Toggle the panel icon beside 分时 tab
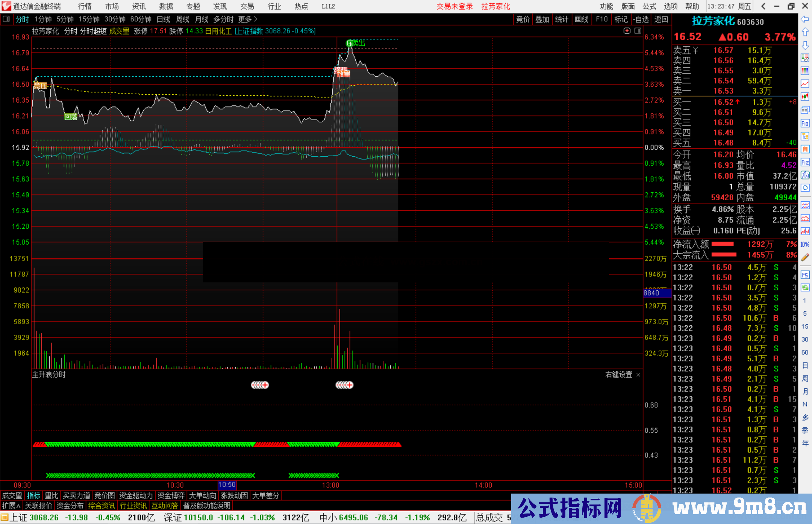 click(6, 19)
